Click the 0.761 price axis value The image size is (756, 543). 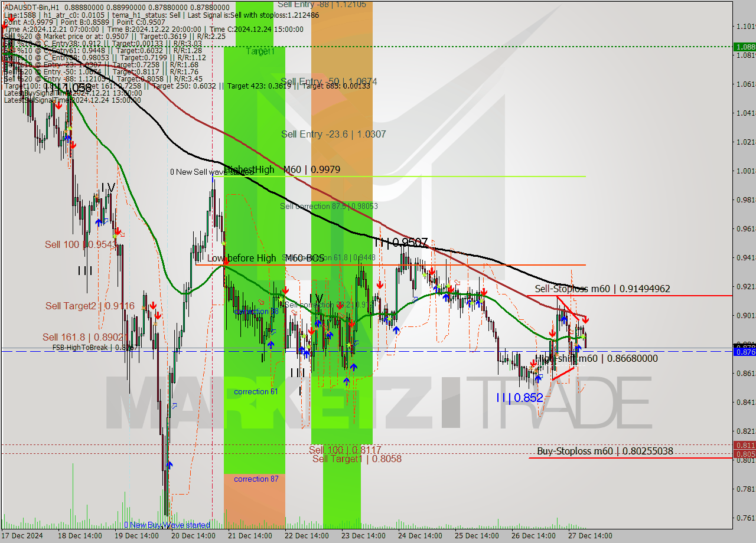pos(745,518)
